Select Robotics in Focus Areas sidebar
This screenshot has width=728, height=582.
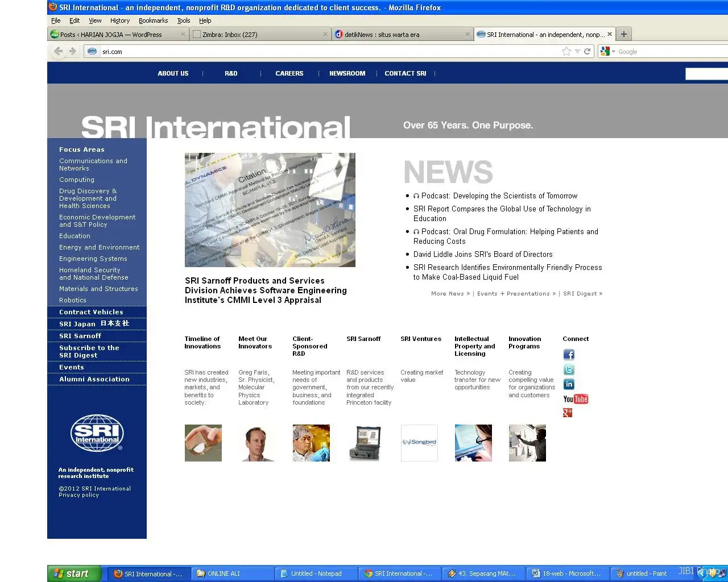(73, 300)
